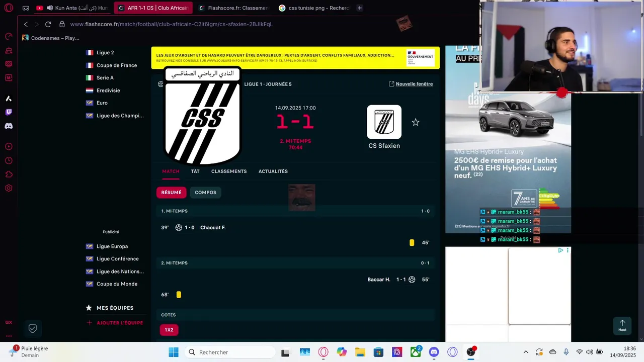Click the 1X2 odds button
The width and height of the screenshot is (644, 362).
[169, 330]
